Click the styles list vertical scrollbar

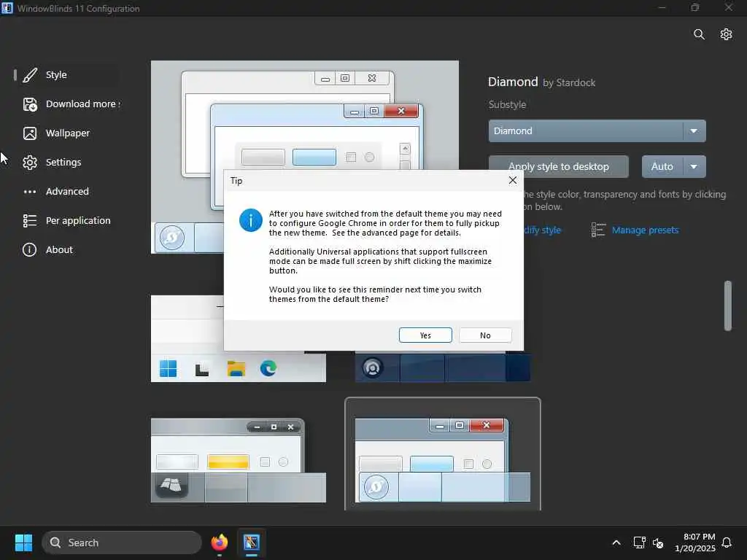click(727, 306)
